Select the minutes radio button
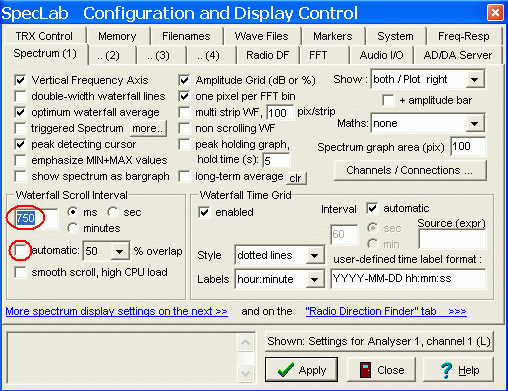This screenshot has height=391, width=508. click(x=73, y=228)
